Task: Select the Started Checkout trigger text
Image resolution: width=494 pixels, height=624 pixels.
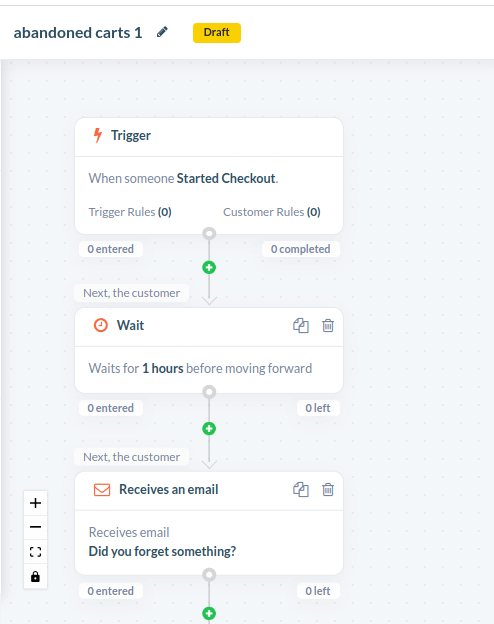Action: [x=226, y=179]
